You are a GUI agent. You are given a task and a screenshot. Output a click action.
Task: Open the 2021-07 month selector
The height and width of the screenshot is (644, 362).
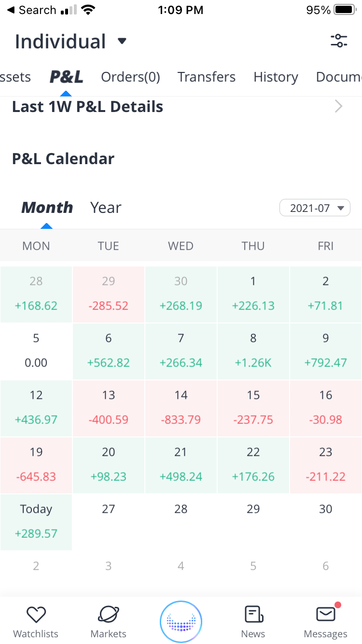point(315,208)
